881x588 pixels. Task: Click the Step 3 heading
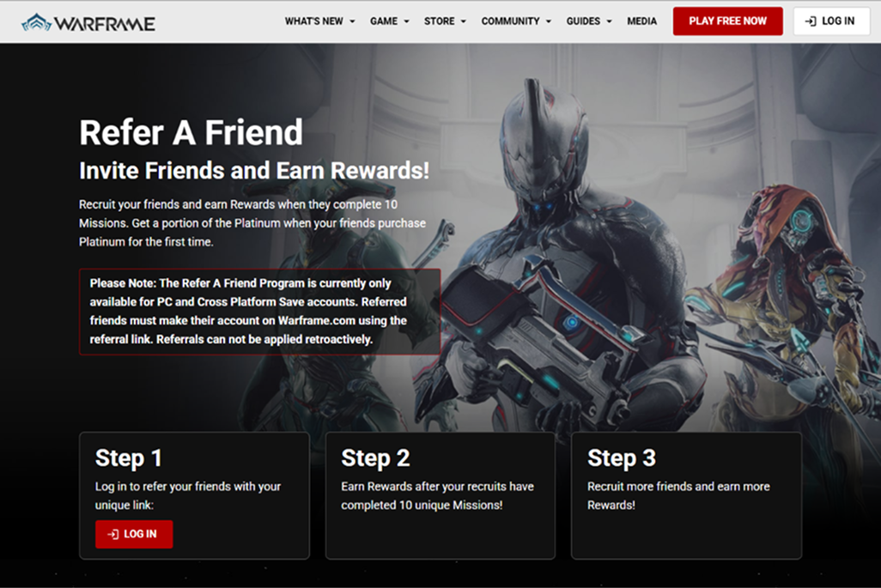click(622, 458)
